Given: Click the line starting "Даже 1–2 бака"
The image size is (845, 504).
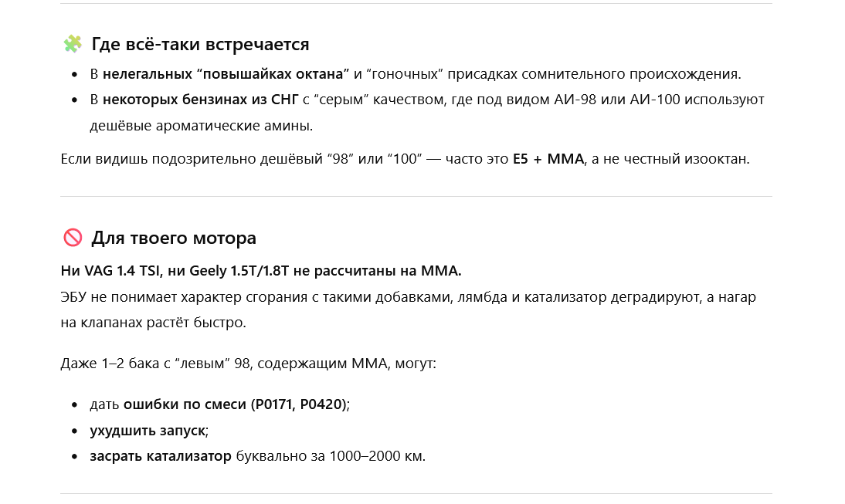Looking at the screenshot, I should [x=248, y=362].
